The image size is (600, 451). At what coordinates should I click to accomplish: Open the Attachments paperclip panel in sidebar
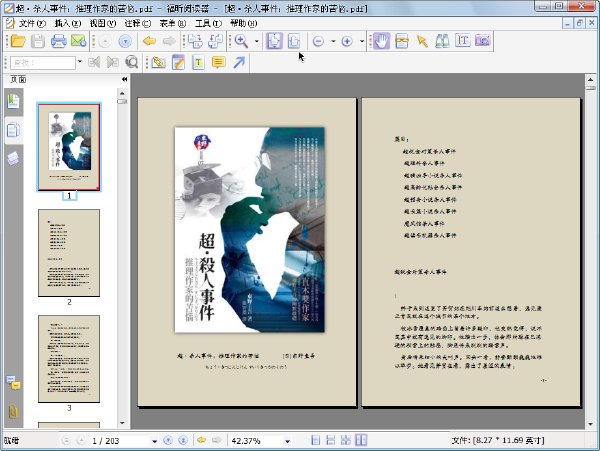click(13, 411)
